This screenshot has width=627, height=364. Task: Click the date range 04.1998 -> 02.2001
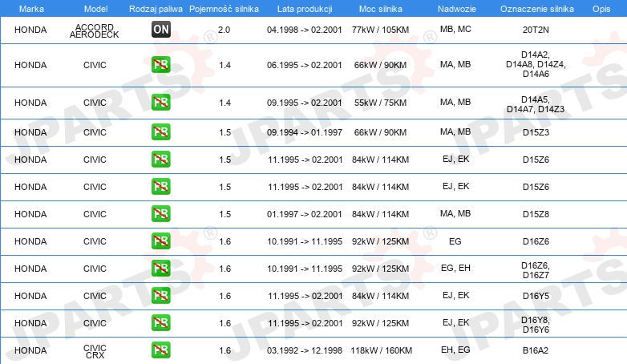305,30
